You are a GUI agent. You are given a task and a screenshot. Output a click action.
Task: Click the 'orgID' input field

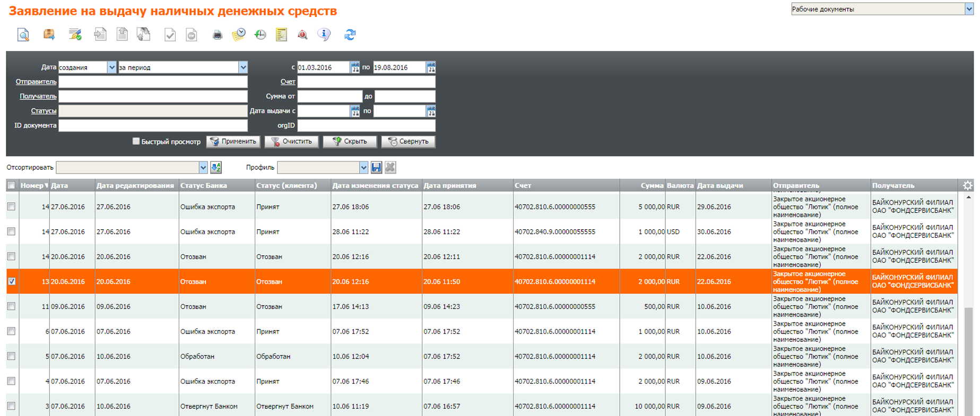tap(366, 126)
